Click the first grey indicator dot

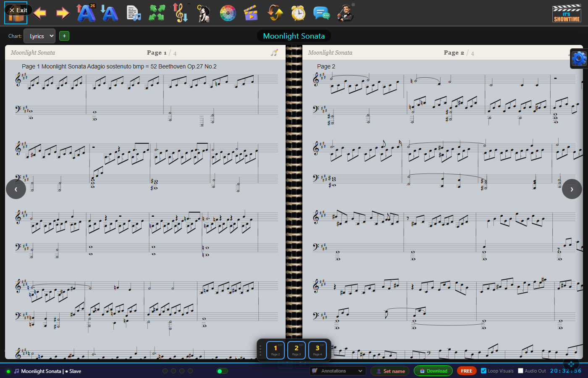tap(165, 371)
